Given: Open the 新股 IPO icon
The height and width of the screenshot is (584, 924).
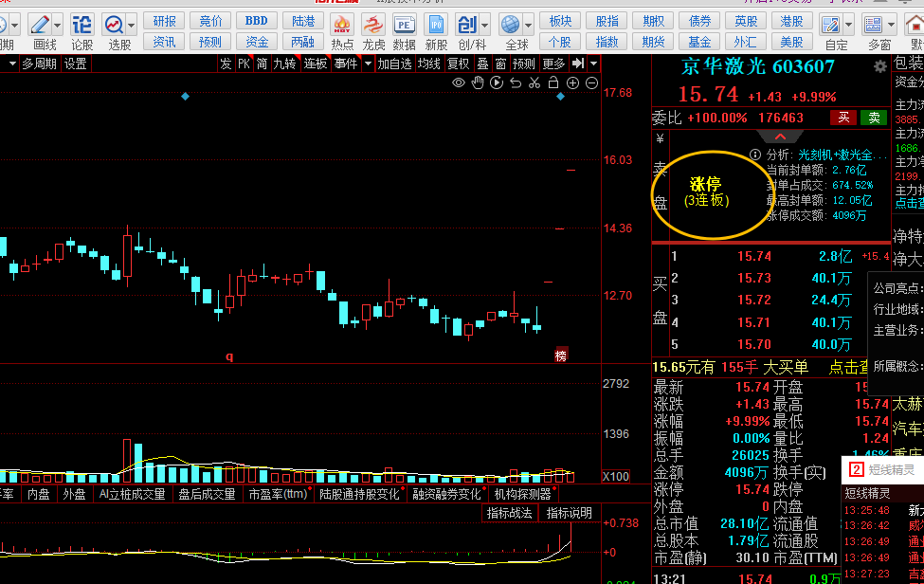Looking at the screenshot, I should (436, 26).
